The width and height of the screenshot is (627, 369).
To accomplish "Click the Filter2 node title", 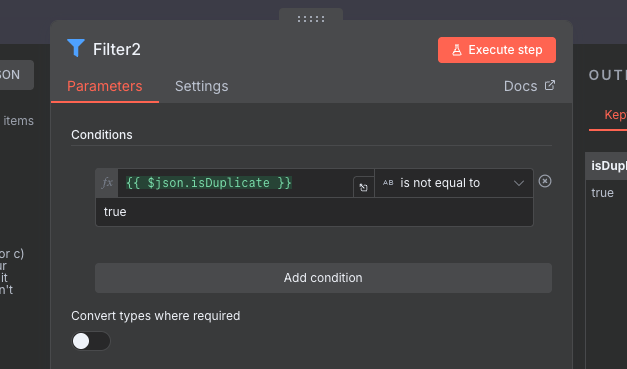I will pyautogui.click(x=117, y=50).
